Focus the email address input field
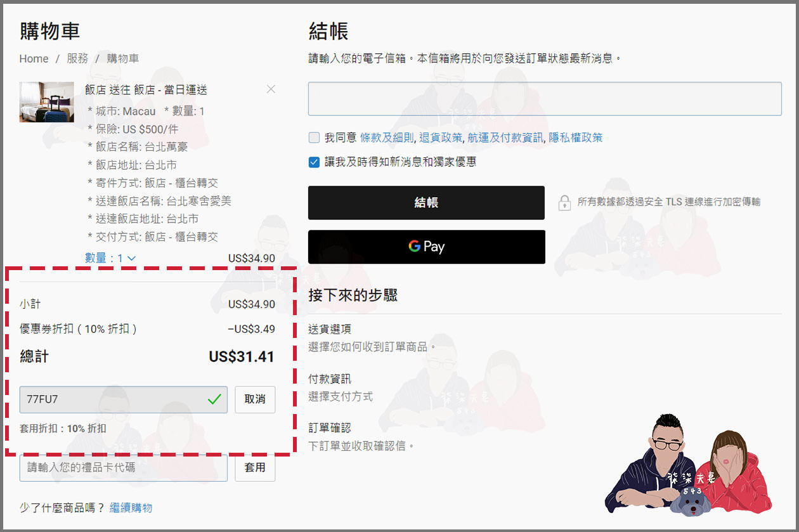The height and width of the screenshot is (532, 799). (x=544, y=99)
